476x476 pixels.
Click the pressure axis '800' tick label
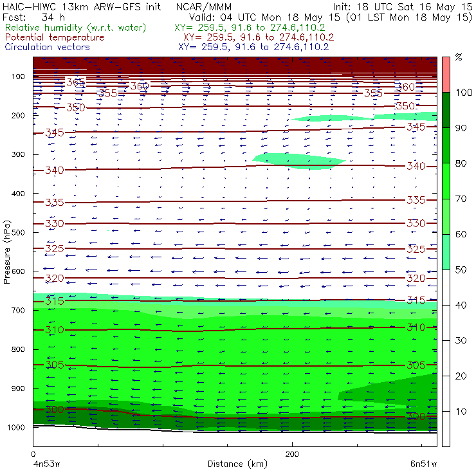[x=18, y=349]
